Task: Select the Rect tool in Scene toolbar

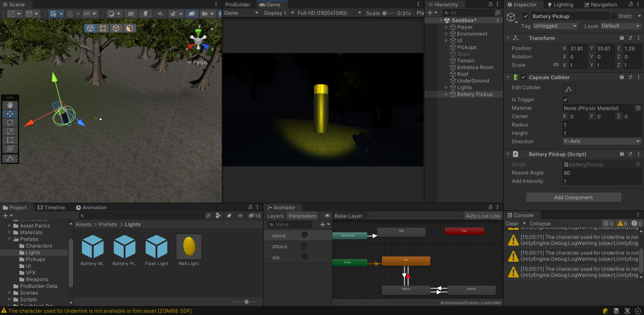Action: (10, 140)
